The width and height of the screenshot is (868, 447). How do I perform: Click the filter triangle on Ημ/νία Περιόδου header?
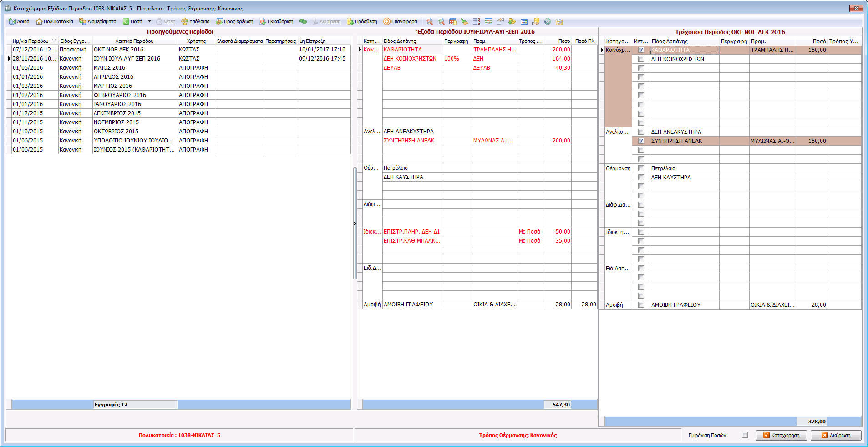pos(54,41)
